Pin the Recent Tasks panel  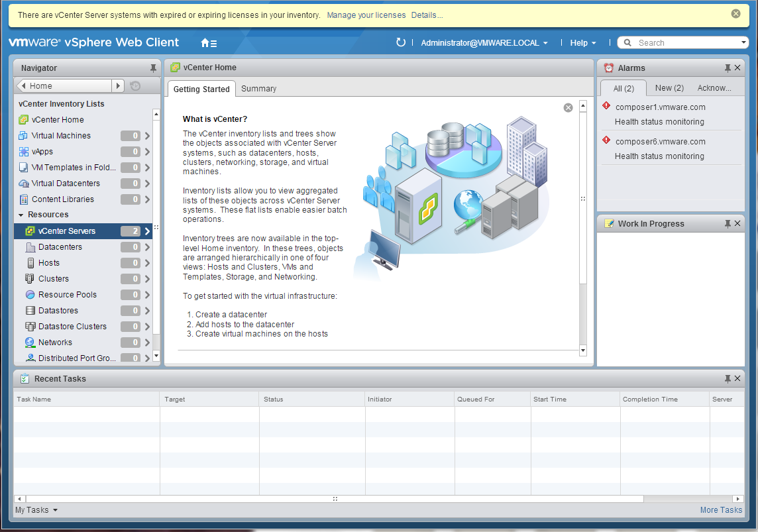[x=728, y=379]
